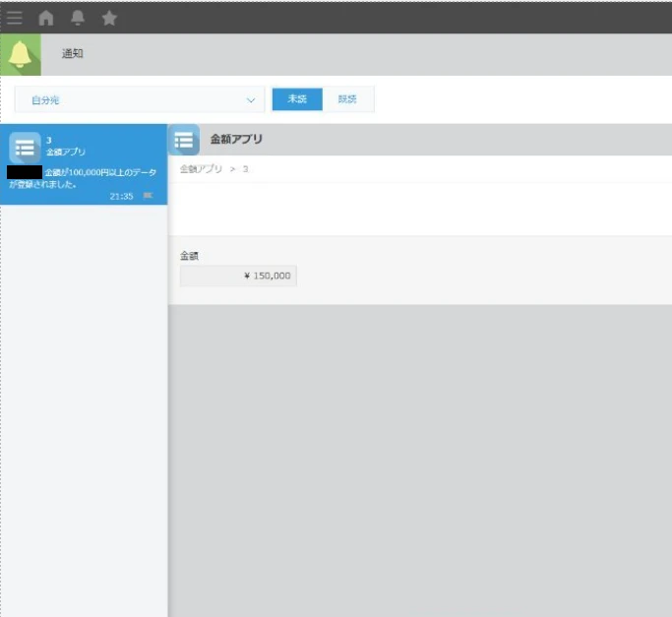Open favorites with the star icon

click(109, 18)
